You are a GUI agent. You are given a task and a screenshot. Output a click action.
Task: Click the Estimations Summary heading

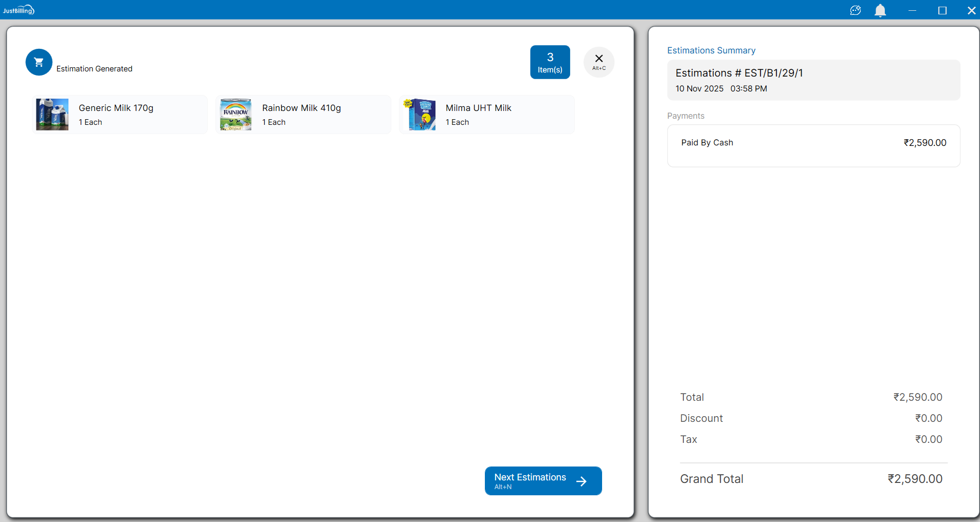(x=711, y=50)
